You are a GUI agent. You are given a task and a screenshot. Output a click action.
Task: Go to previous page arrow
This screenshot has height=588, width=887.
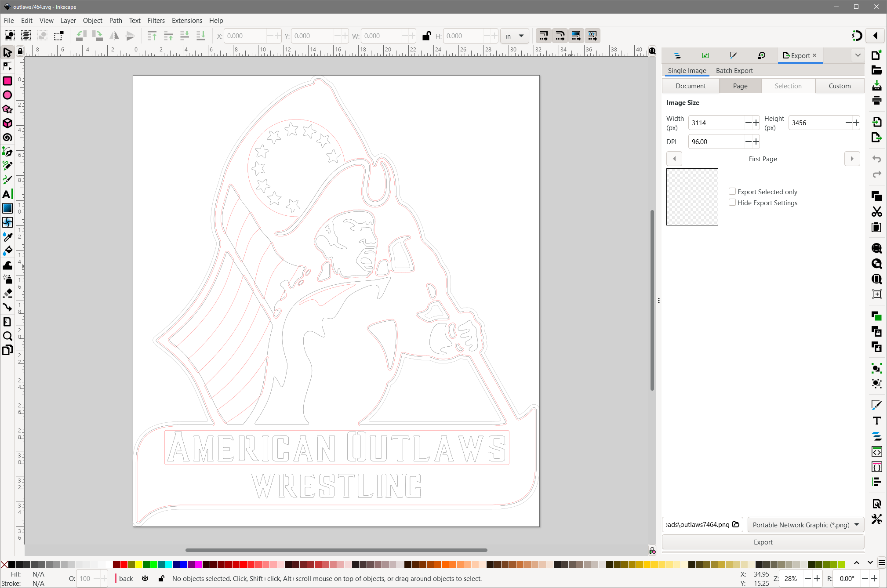674,159
